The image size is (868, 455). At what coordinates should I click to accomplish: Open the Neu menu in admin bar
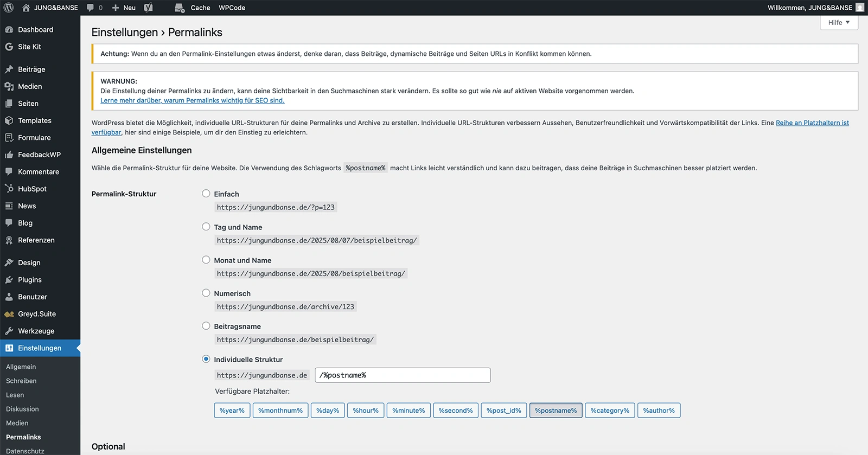pyautogui.click(x=124, y=8)
